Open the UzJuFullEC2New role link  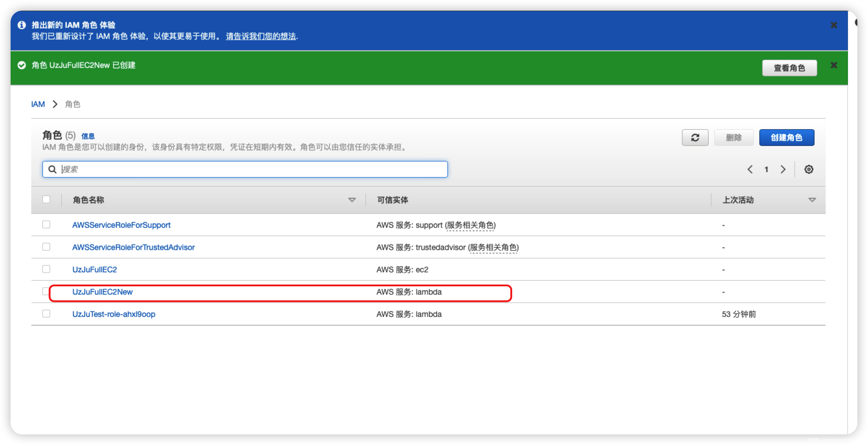click(103, 292)
